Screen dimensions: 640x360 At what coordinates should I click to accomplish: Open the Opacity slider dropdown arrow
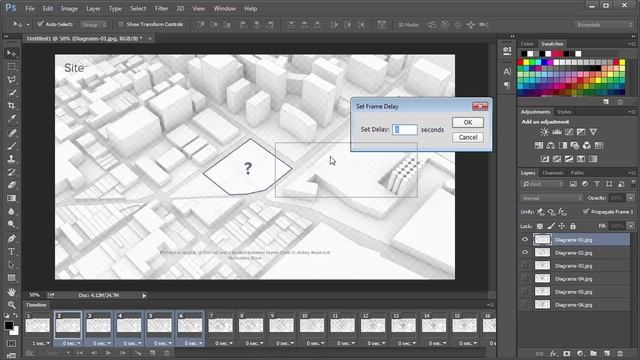(x=631, y=198)
